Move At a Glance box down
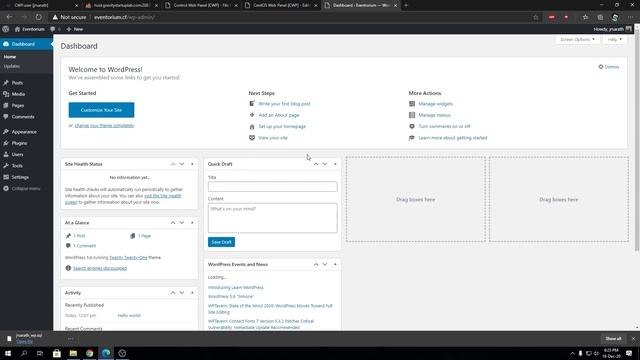Screen dimensions: 640x360 click(182, 223)
